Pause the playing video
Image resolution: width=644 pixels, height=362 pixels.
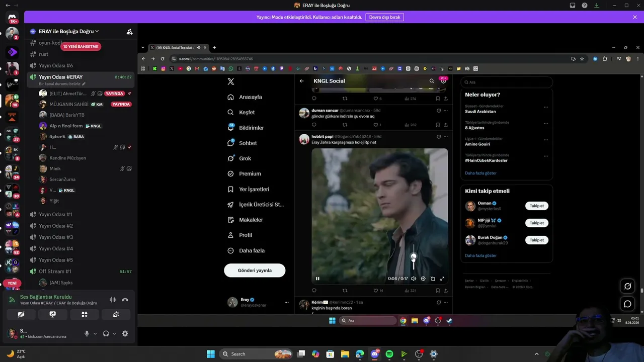pos(317,279)
